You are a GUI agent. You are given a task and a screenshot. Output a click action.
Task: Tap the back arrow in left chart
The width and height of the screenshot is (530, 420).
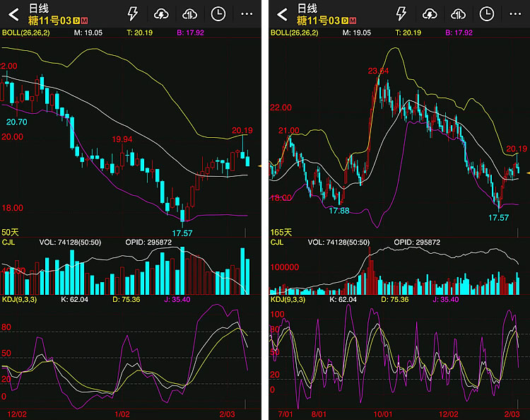click(x=13, y=15)
